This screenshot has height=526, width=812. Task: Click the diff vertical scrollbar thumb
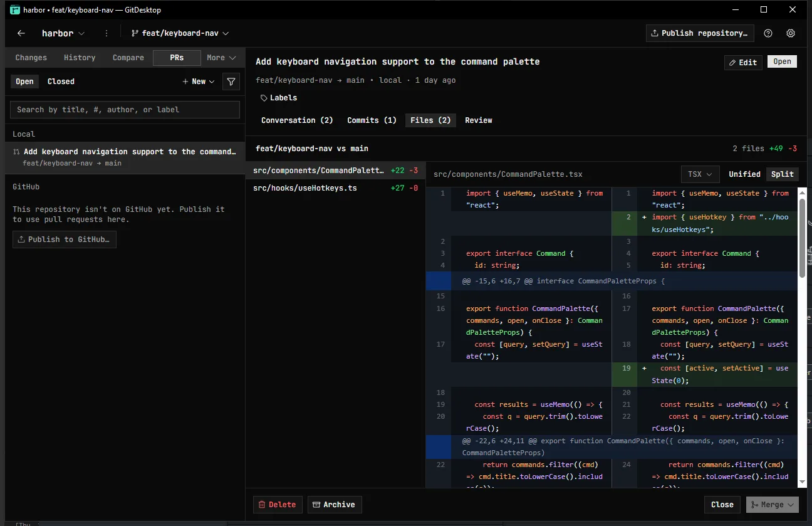point(803,238)
